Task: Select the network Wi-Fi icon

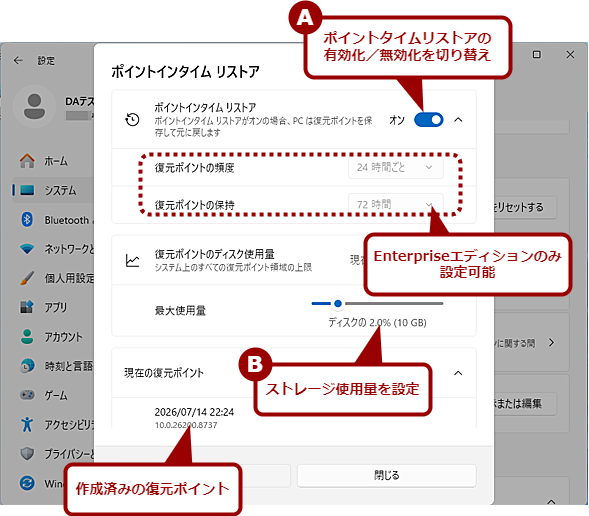Action: [27, 249]
